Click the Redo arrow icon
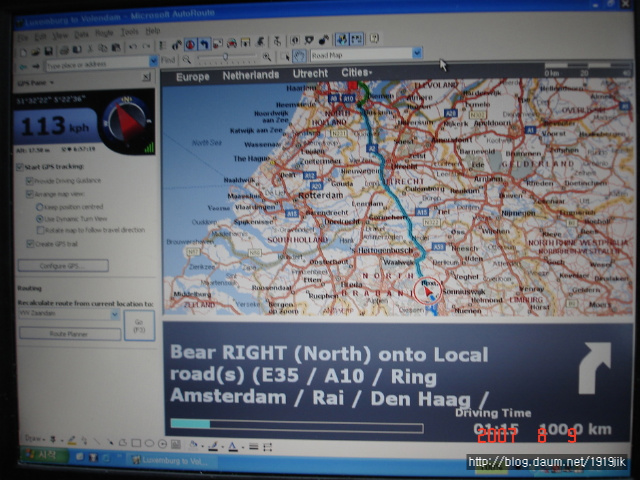The width and height of the screenshot is (640, 480). (x=146, y=47)
